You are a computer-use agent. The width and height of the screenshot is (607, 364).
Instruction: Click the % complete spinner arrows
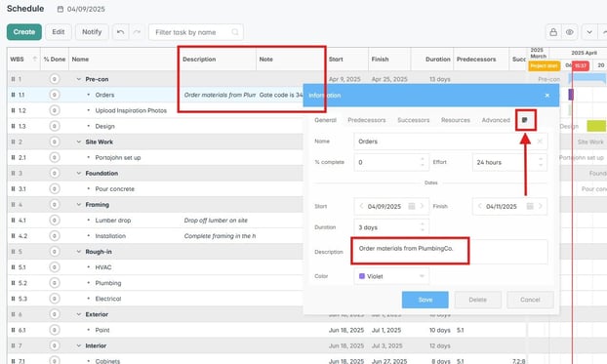[x=423, y=162]
